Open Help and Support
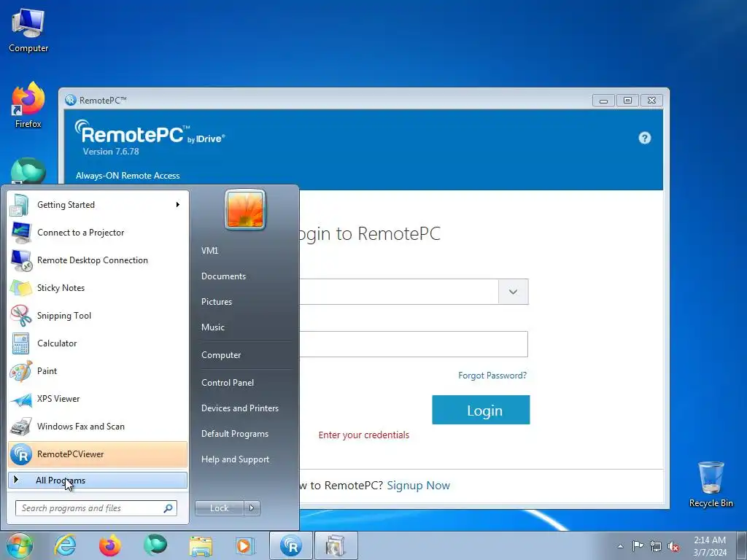This screenshot has height=560, width=747. (235, 459)
